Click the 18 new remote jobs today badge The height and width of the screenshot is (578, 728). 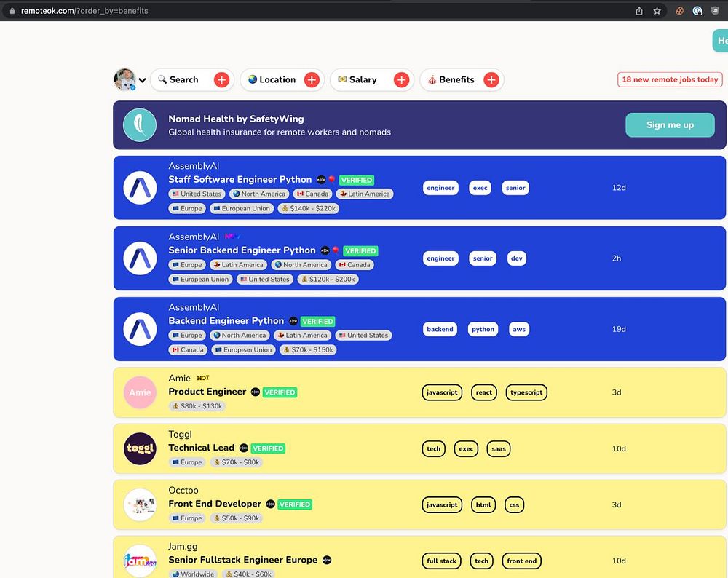click(670, 79)
